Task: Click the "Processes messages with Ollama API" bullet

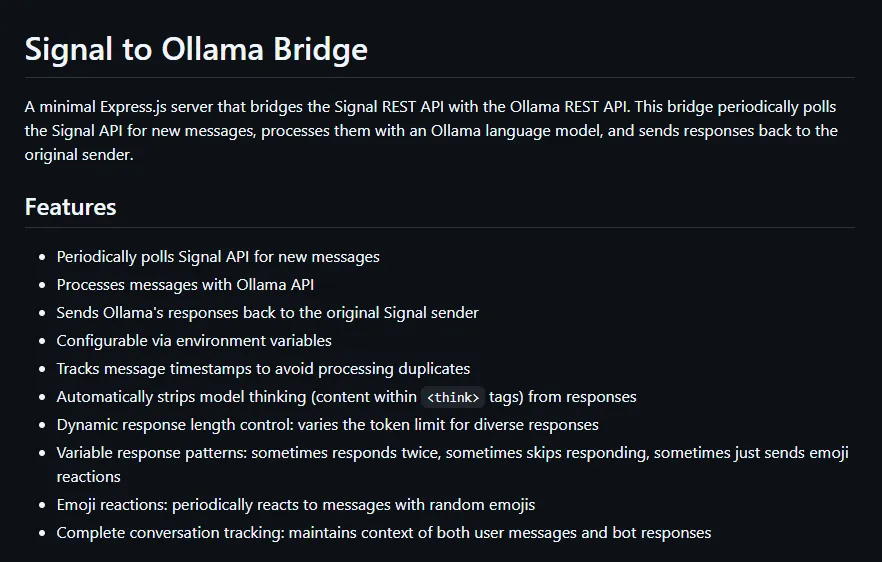Action: click(185, 285)
